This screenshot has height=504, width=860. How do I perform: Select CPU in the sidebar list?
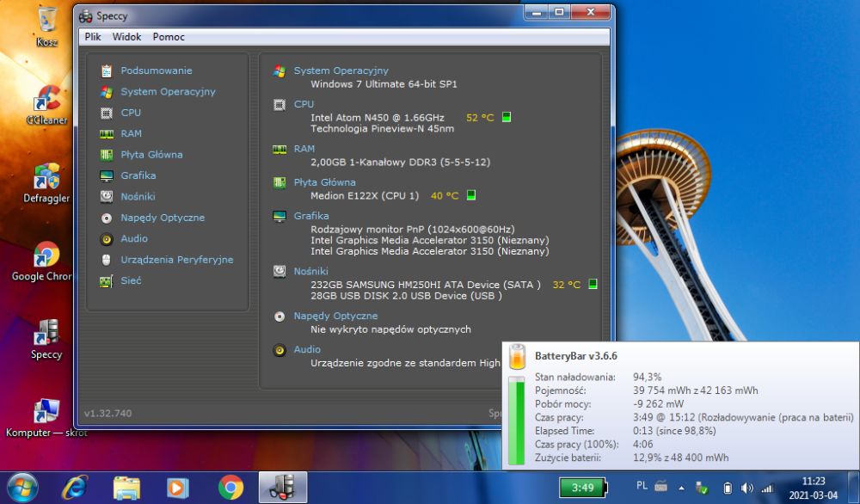coord(131,113)
